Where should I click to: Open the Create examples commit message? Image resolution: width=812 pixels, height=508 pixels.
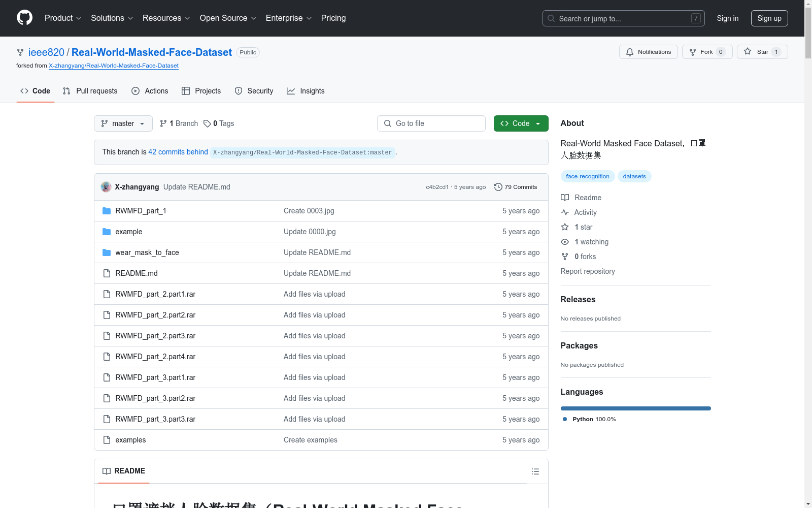click(311, 440)
